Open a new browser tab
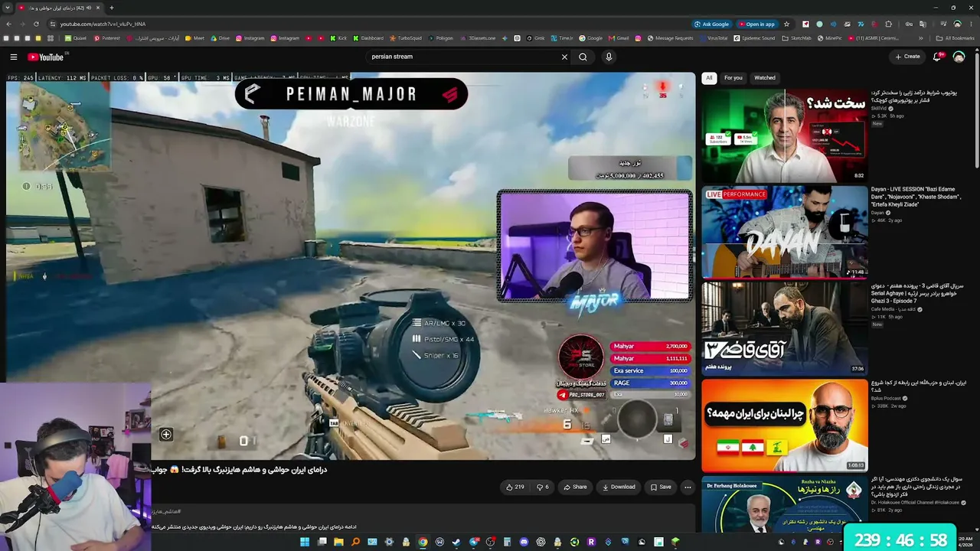 [111, 8]
